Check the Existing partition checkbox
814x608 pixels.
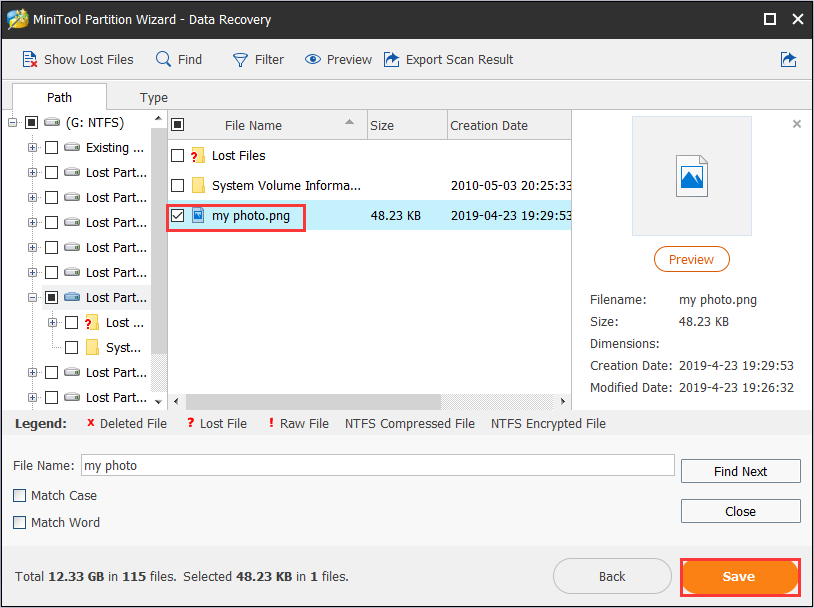coord(51,147)
